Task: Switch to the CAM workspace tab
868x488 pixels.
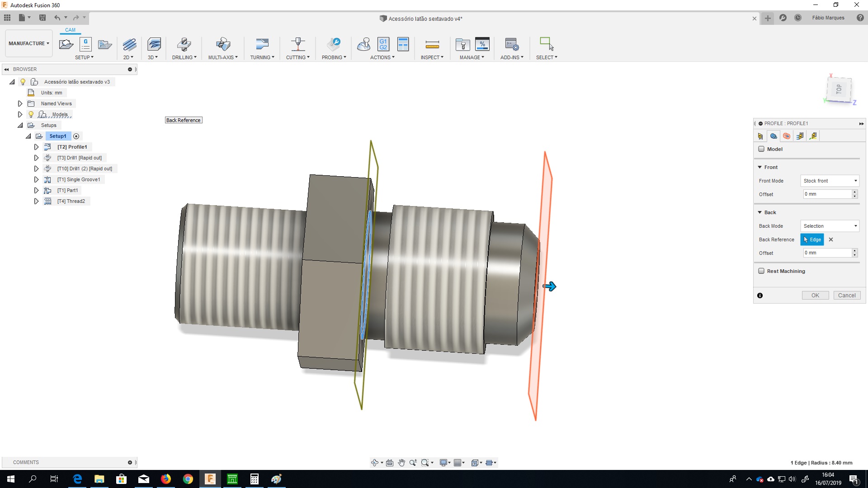Action: click(70, 30)
